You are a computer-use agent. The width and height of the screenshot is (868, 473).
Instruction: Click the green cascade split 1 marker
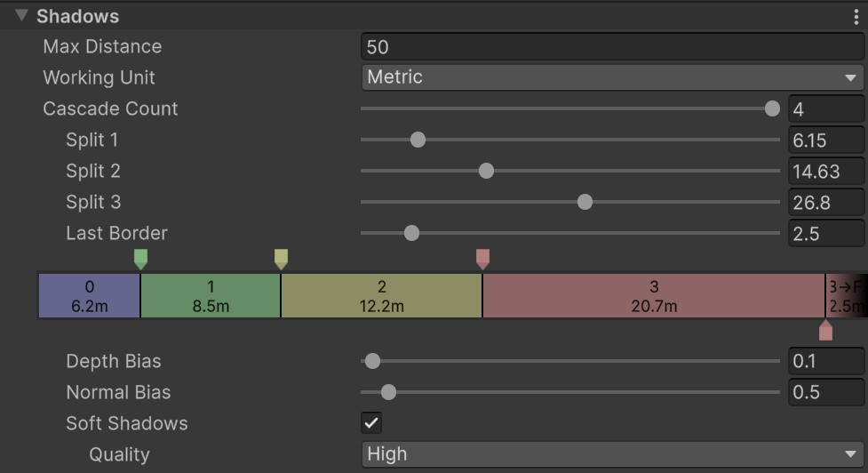click(140, 259)
